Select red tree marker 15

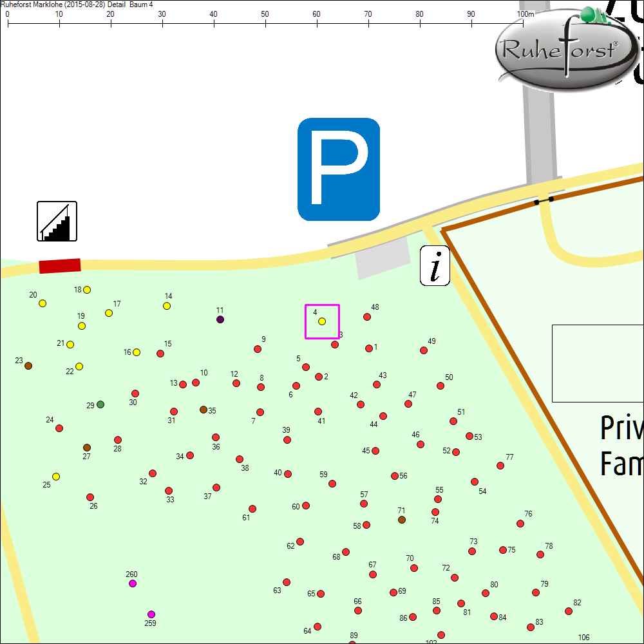click(x=160, y=354)
